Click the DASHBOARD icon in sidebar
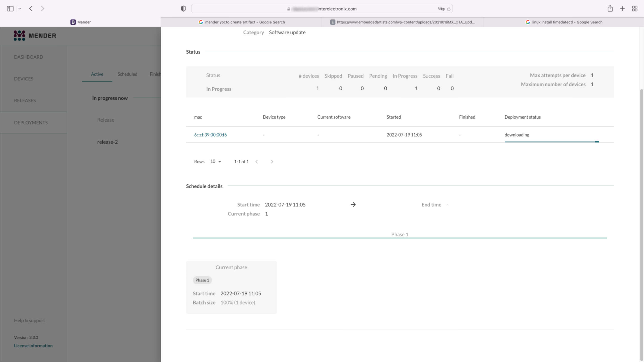The width and height of the screenshot is (644, 362). 28,57
